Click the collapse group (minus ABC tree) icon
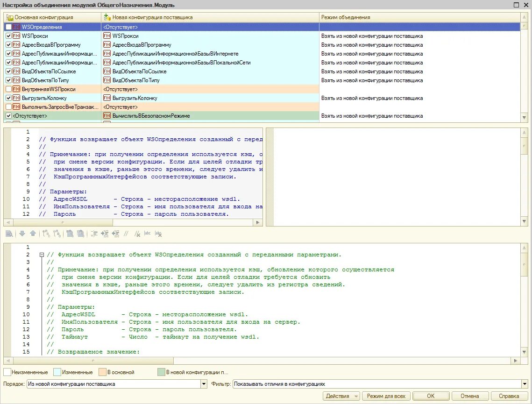 pos(57,234)
